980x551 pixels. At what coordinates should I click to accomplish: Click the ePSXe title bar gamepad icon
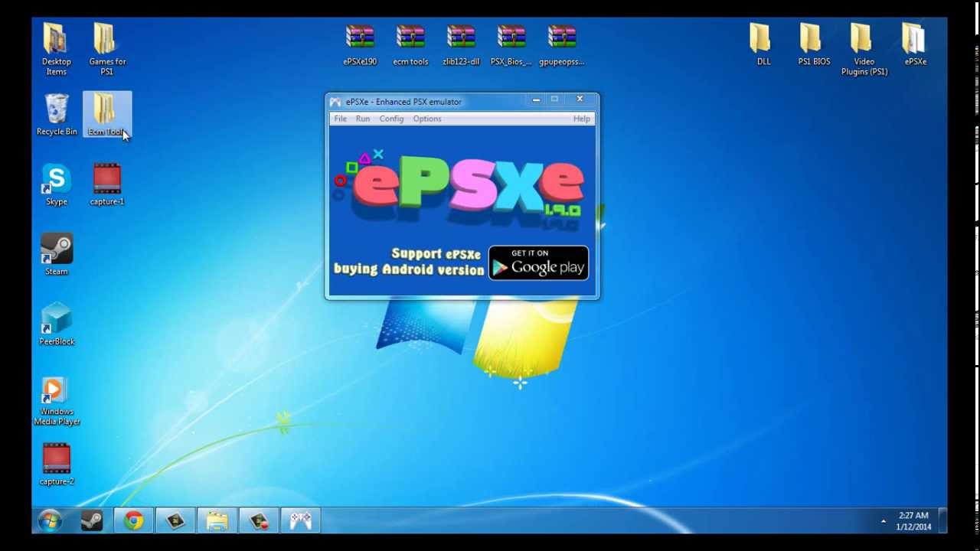coord(335,102)
